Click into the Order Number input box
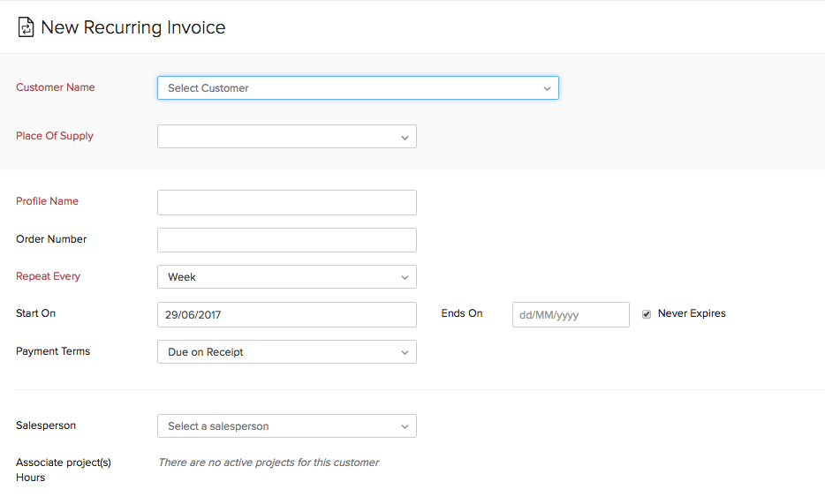This screenshot has width=825, height=504. 286,240
